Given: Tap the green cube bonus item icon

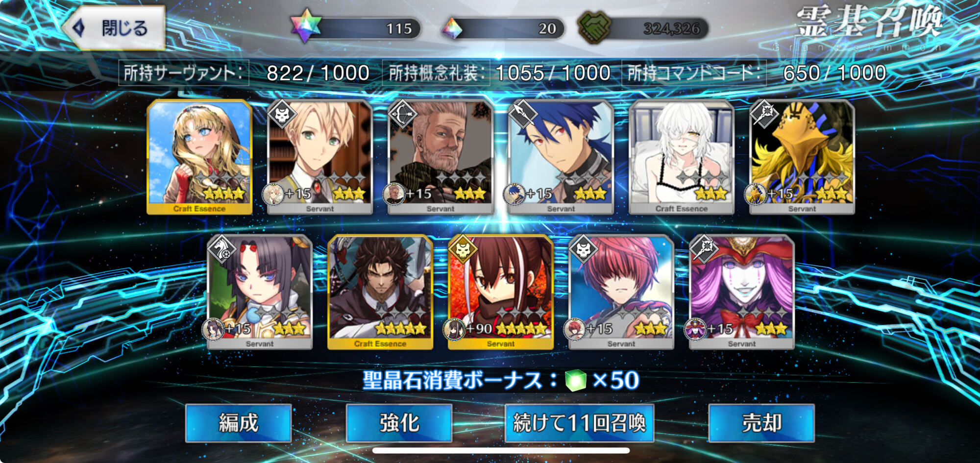Looking at the screenshot, I should pos(576,380).
